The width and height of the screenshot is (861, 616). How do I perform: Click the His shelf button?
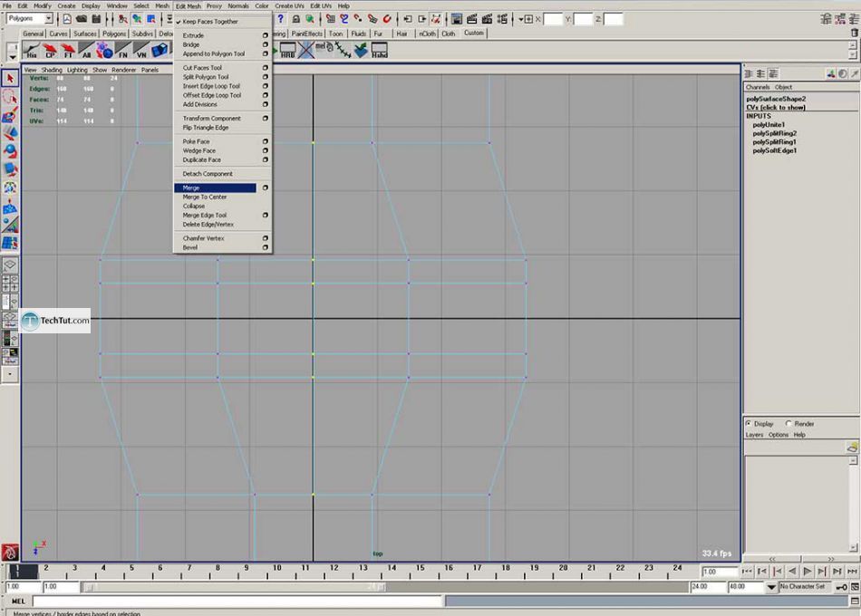tap(32, 51)
